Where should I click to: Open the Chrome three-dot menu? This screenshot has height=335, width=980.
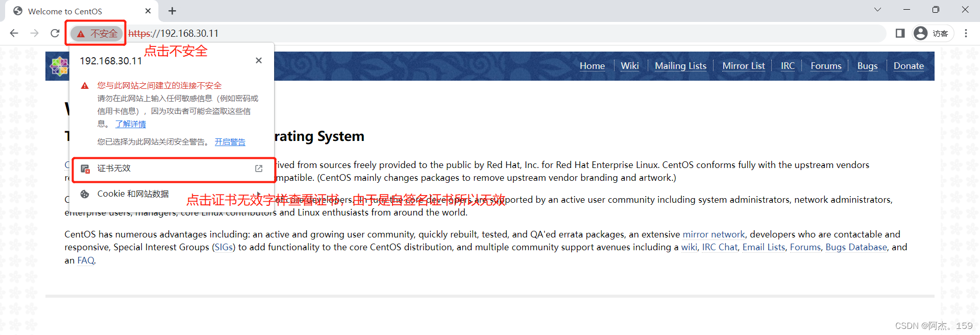(x=966, y=33)
